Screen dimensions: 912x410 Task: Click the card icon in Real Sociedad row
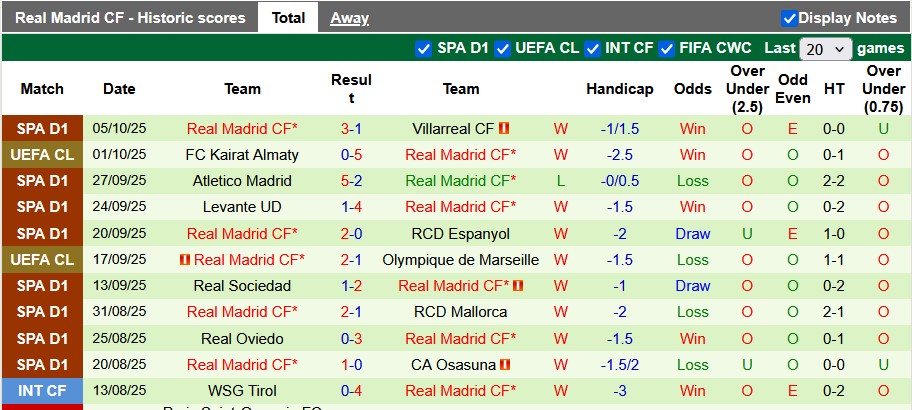(519, 286)
